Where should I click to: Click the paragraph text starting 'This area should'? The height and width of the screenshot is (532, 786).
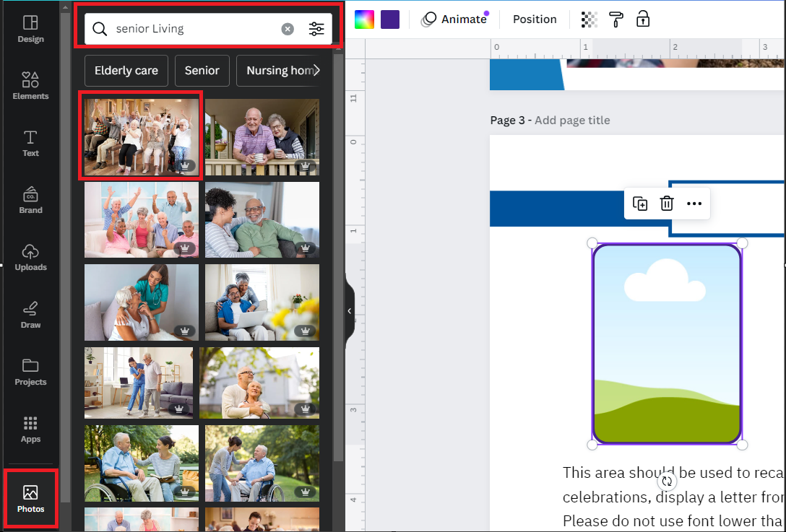[673, 497]
